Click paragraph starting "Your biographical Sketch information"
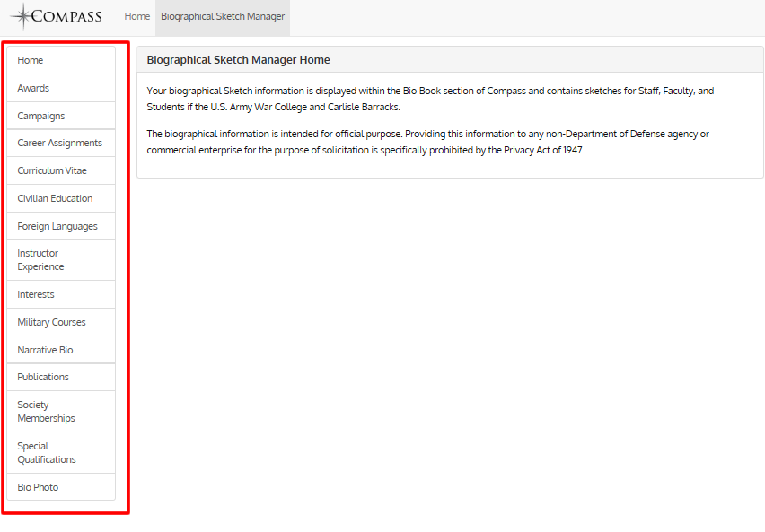The width and height of the screenshot is (765, 532). point(430,99)
